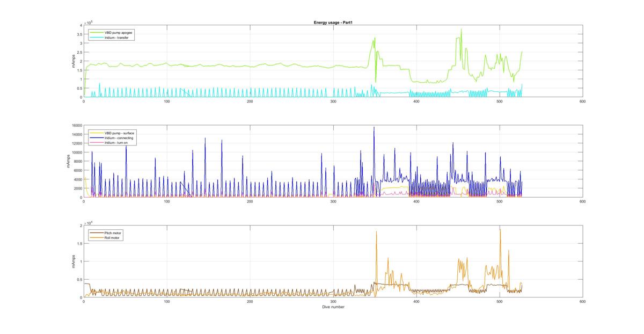This screenshot has width=644, height=334.
Task: Click the 600 x-axis tick under the Pitch motor plot
Action: [x=582, y=302]
